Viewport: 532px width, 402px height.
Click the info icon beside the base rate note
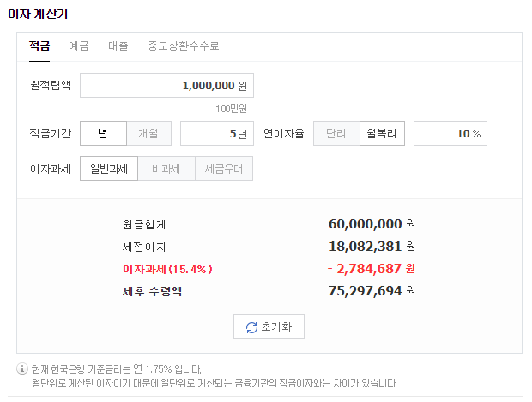[22, 368]
